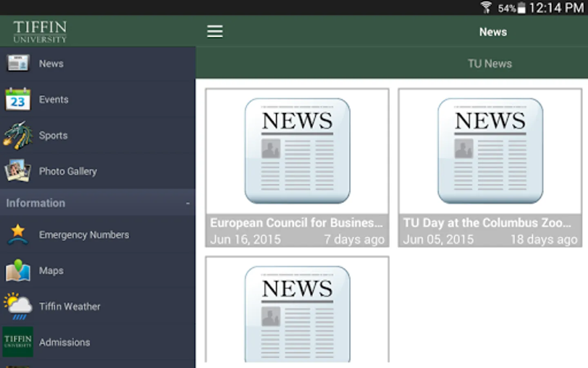Select the Events menu label
588x368 pixels.
pos(53,99)
